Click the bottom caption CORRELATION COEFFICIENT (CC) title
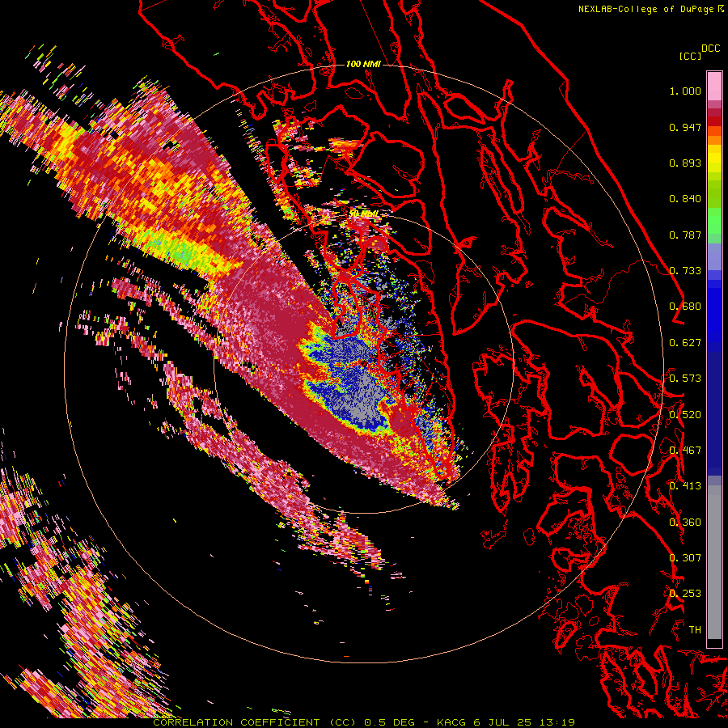The height and width of the screenshot is (728, 728). click(255, 722)
